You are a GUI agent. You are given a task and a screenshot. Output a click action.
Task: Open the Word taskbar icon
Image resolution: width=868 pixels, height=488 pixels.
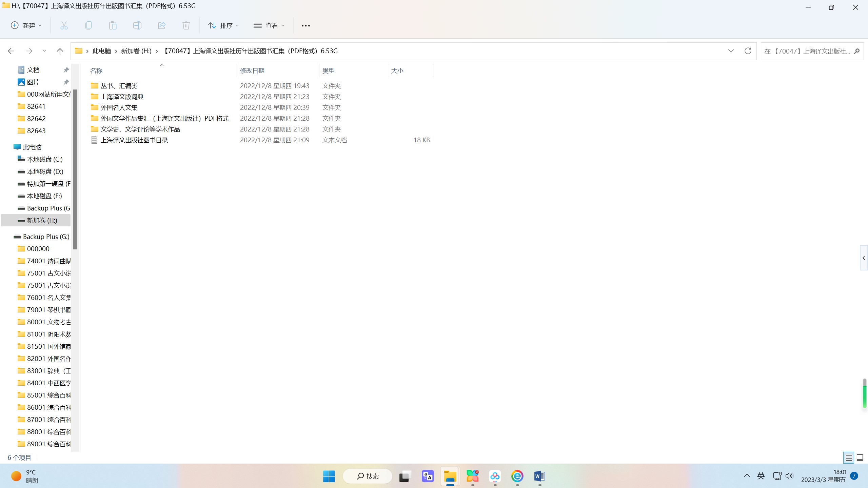point(539,476)
